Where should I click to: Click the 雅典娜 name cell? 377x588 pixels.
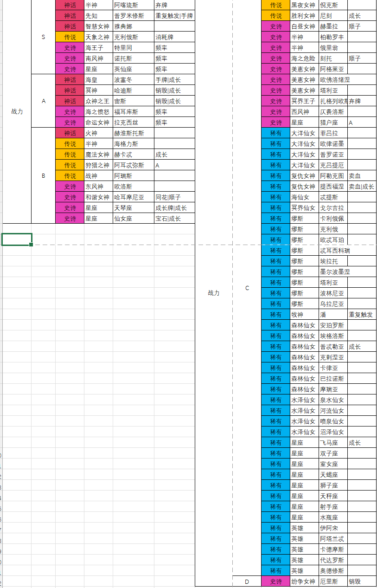click(x=133, y=26)
